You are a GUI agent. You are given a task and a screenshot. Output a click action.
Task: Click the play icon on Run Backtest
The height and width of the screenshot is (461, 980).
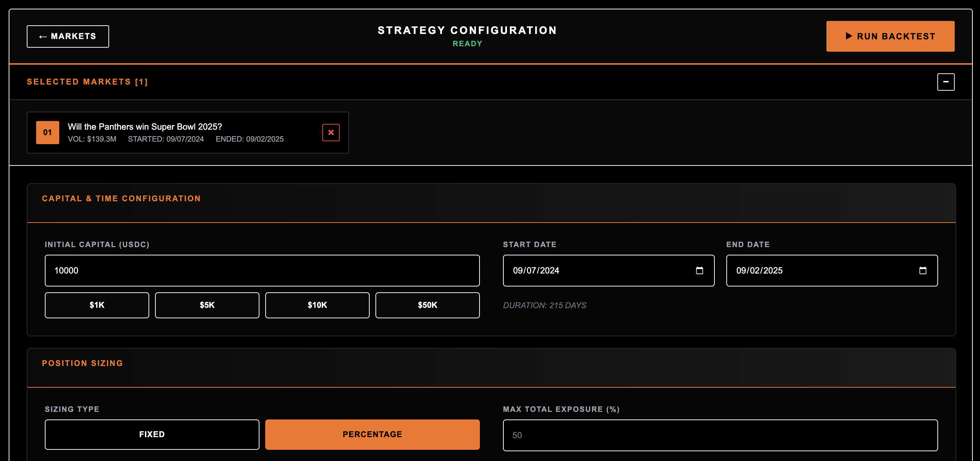pos(849,36)
